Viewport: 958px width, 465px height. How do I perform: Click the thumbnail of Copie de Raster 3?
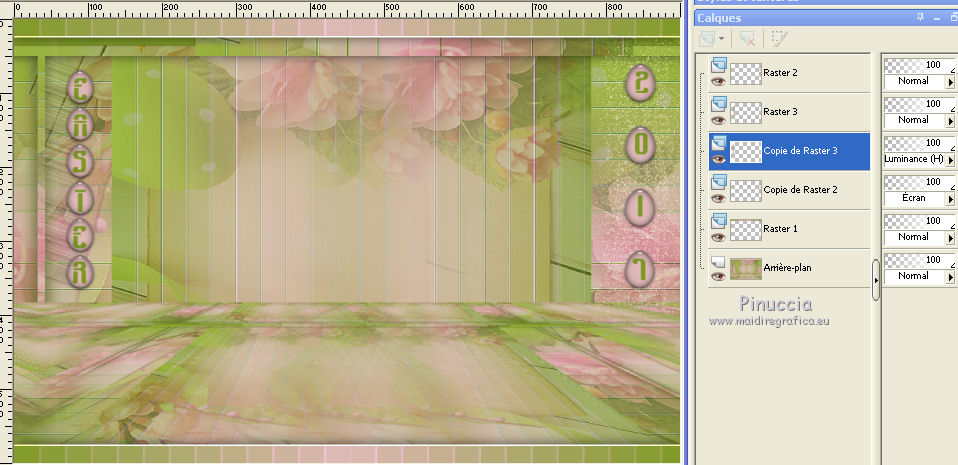click(x=745, y=152)
